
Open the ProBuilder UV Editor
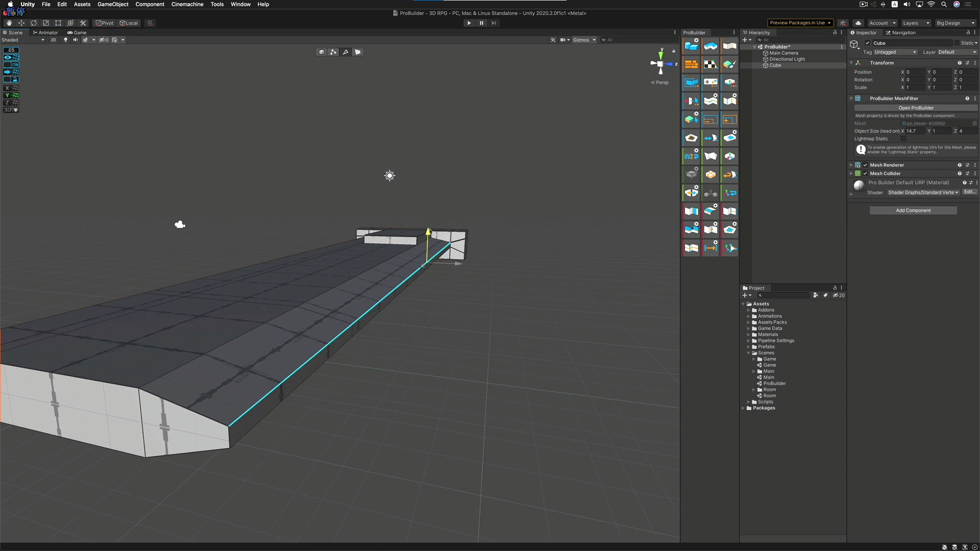pos(710,64)
